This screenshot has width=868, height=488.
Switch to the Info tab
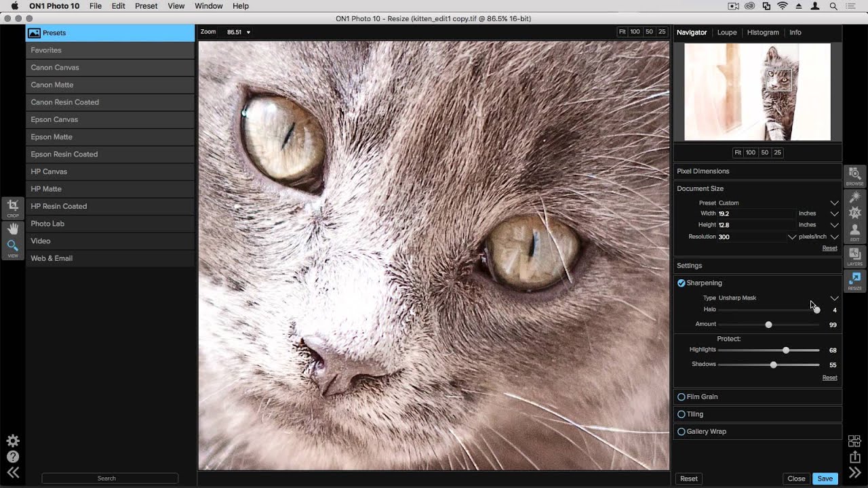[795, 33]
